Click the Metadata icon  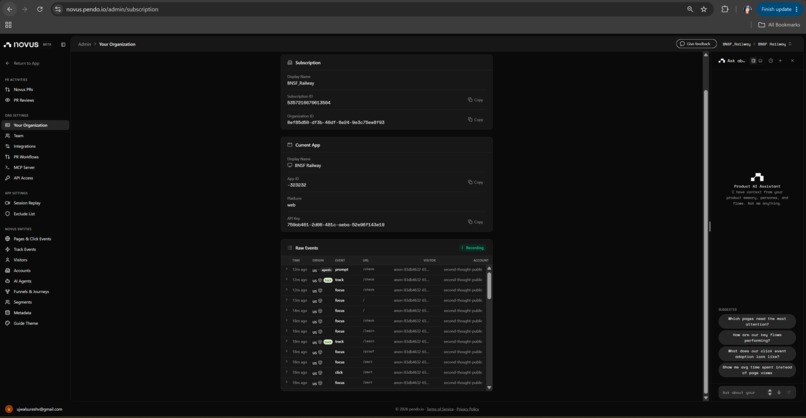[x=7, y=313]
